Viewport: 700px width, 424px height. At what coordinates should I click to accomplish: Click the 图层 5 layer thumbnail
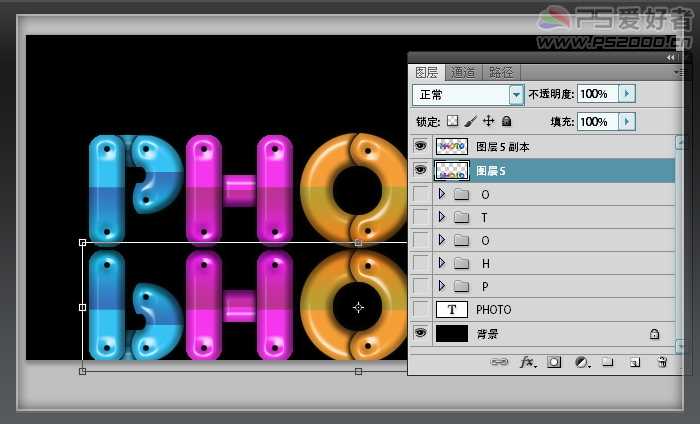click(x=452, y=170)
